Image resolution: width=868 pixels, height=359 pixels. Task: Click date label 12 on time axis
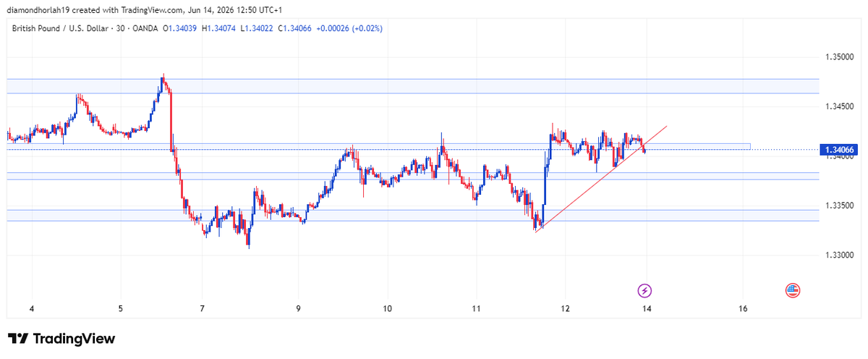tap(565, 308)
